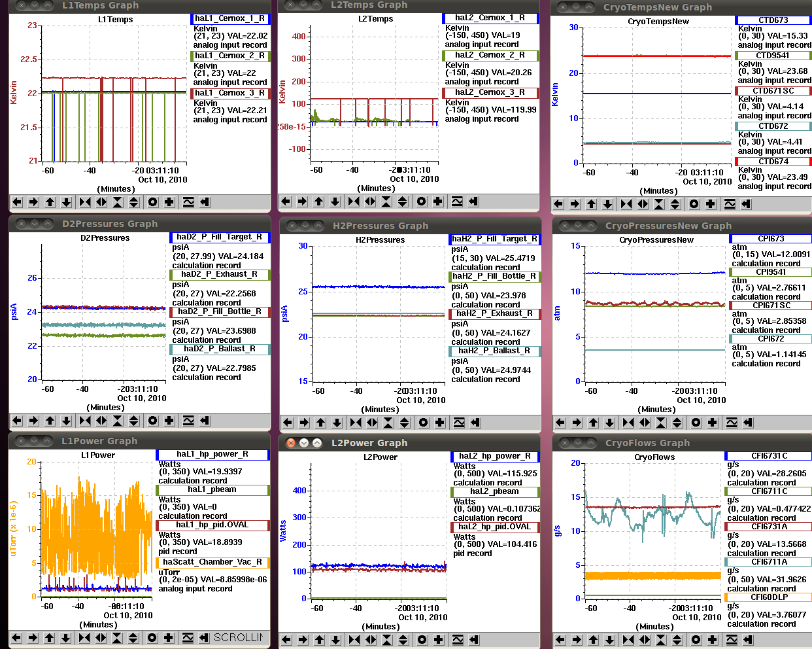Select the haL1_pbeam legend label
Viewport: 812px width, 649px height.
click(212, 490)
